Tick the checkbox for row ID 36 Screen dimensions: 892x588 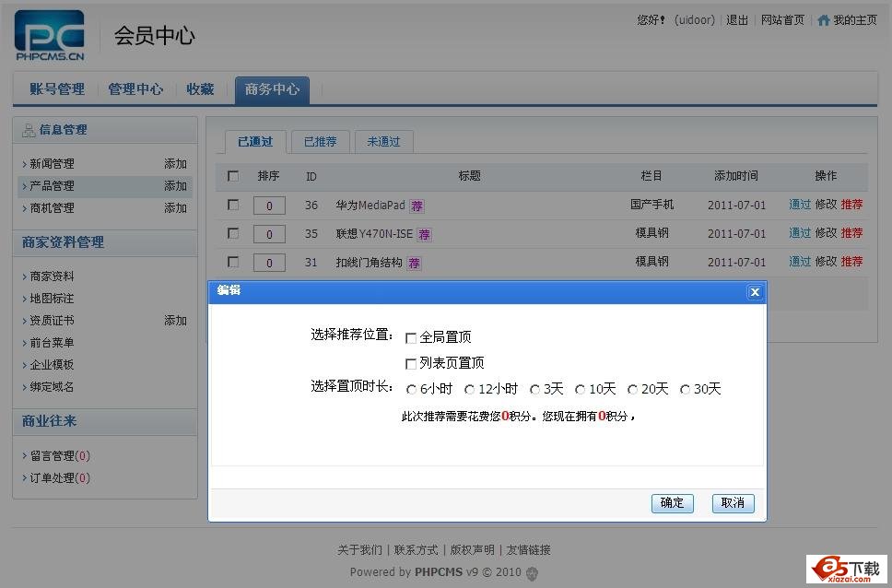[232, 205]
